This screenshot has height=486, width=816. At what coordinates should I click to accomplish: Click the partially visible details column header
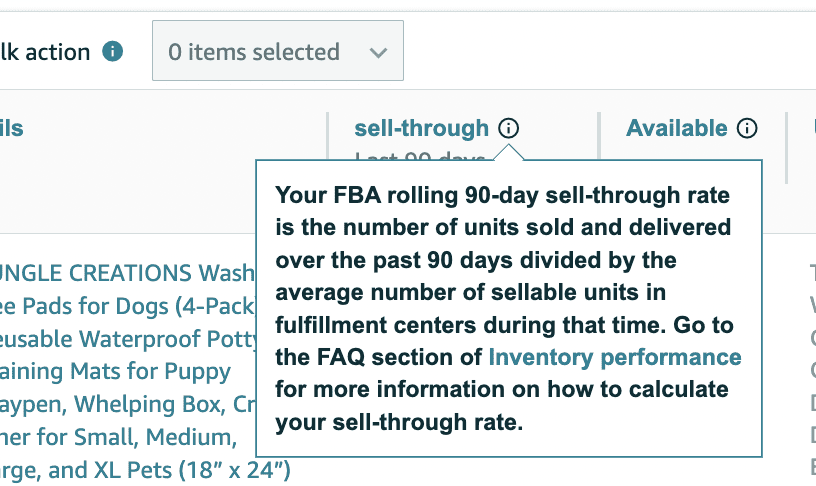(x=12, y=128)
